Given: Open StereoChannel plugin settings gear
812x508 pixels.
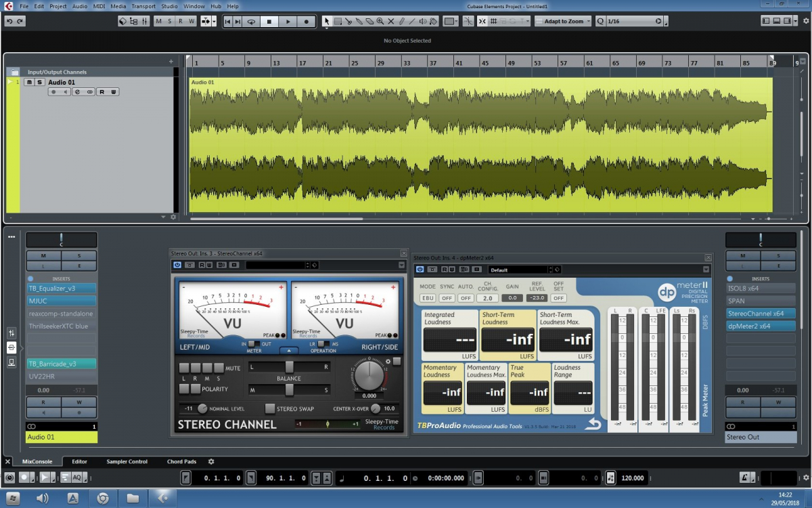Looking at the screenshot, I should 388,362.
